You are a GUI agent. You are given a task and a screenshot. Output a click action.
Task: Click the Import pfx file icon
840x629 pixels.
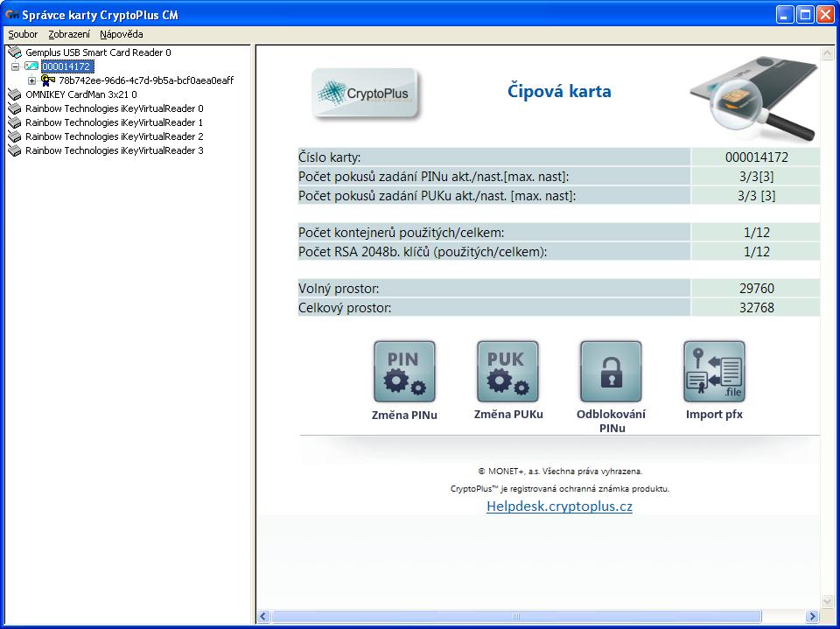pyautogui.click(x=714, y=371)
